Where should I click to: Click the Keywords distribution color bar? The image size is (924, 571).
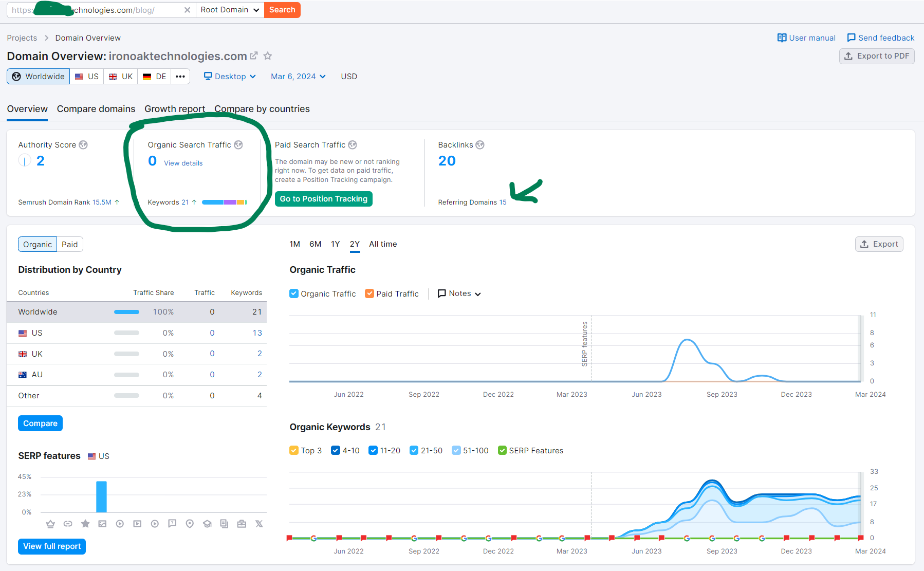click(x=225, y=202)
